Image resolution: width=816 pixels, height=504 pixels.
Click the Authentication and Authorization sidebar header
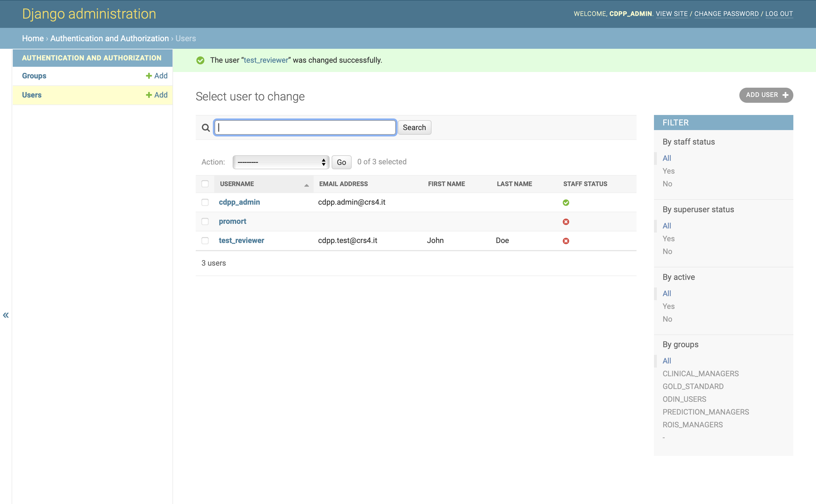tap(92, 58)
